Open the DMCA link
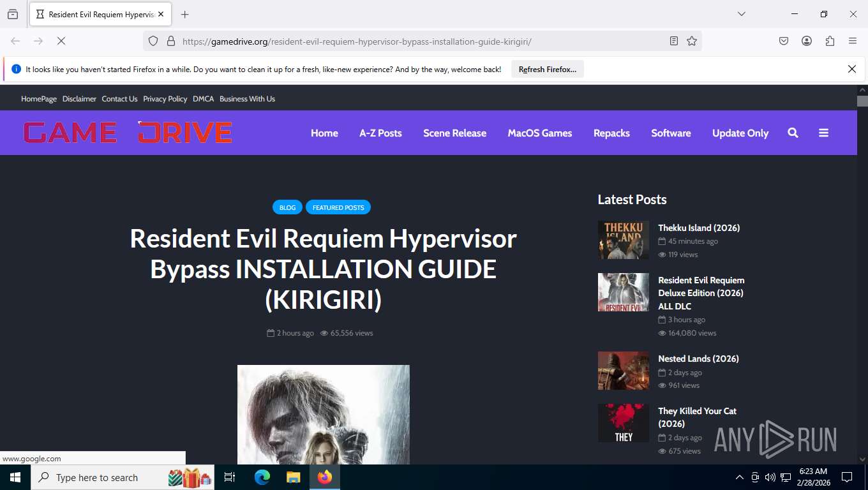 point(204,99)
